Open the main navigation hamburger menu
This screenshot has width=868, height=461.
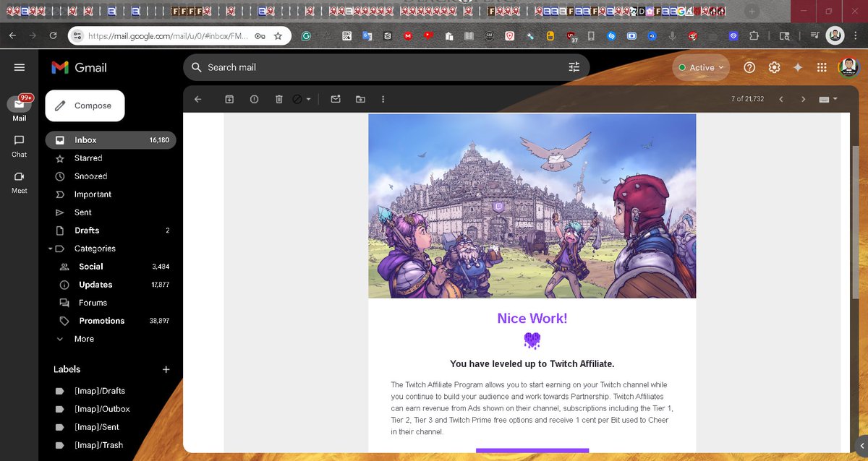19,66
